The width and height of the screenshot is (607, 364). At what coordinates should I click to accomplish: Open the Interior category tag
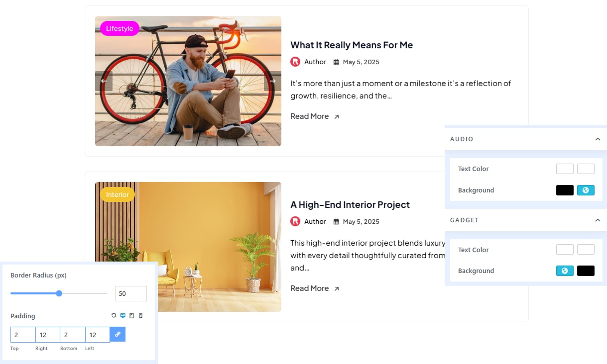(118, 194)
